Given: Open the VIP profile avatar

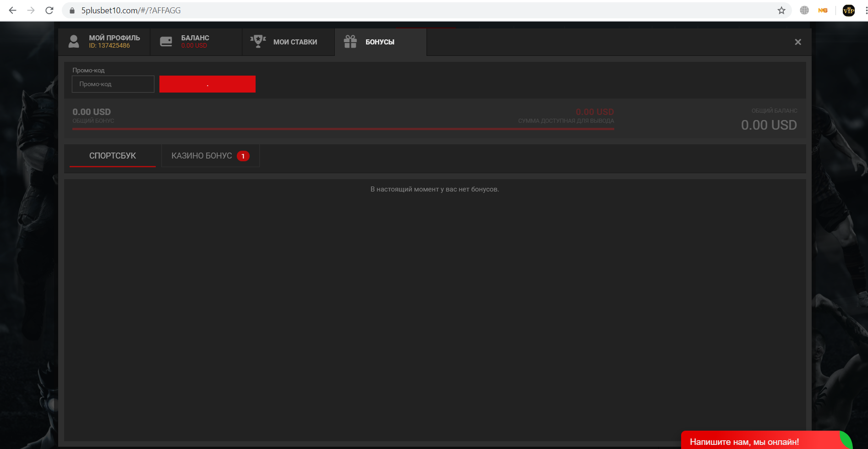Looking at the screenshot, I should point(848,10).
